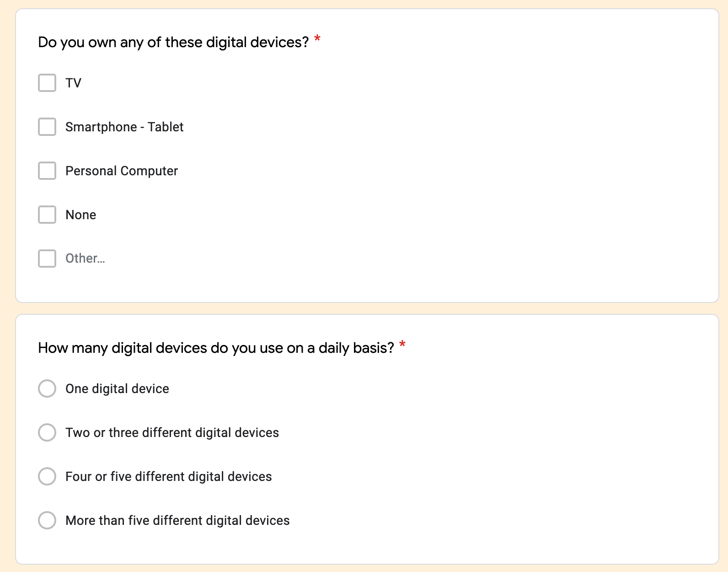Click the 'TV' option label text
The width and height of the screenshot is (728, 572).
point(73,83)
